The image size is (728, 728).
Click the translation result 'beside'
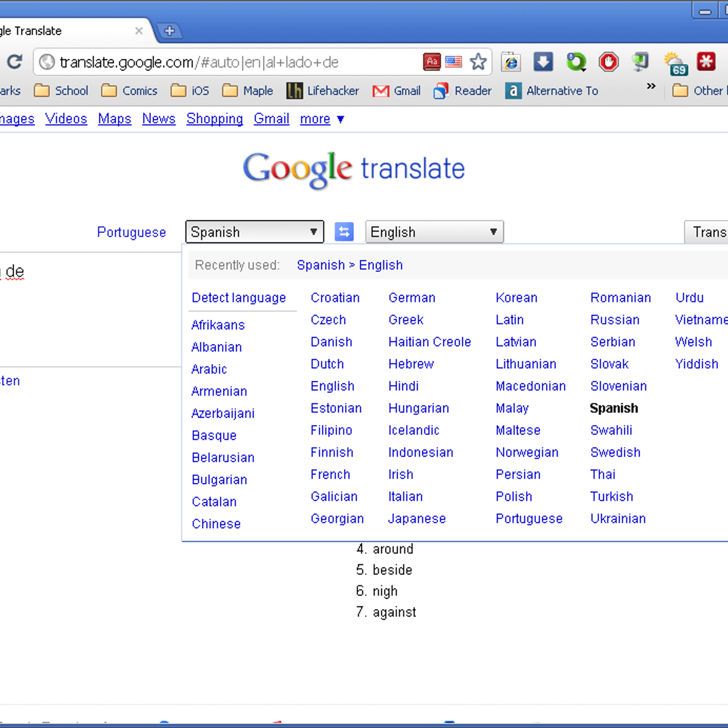click(392, 570)
